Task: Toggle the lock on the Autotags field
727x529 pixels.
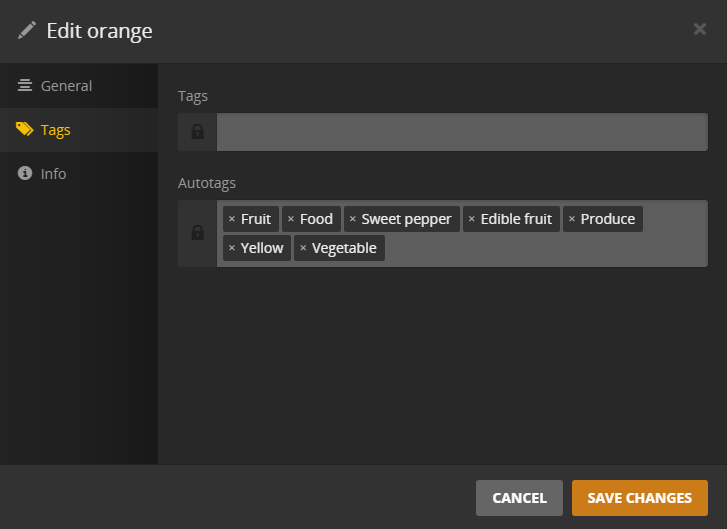Action: pos(198,233)
